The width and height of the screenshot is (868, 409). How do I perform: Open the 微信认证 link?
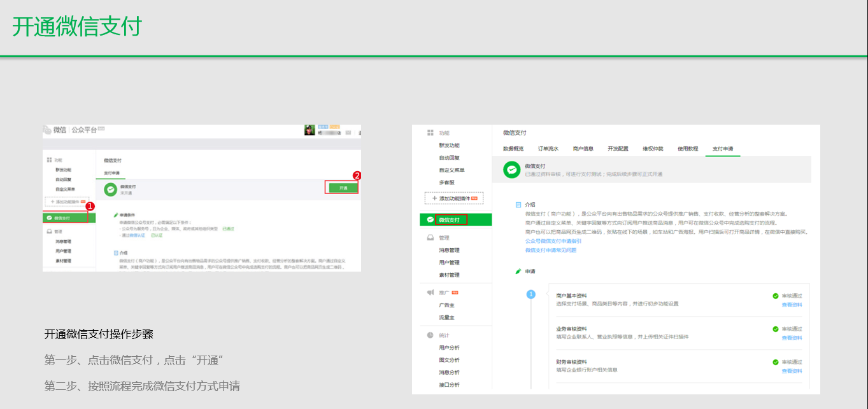coord(138,235)
